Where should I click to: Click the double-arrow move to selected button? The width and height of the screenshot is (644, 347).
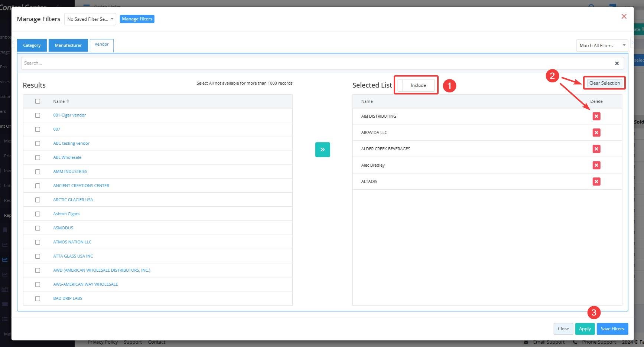(x=322, y=150)
